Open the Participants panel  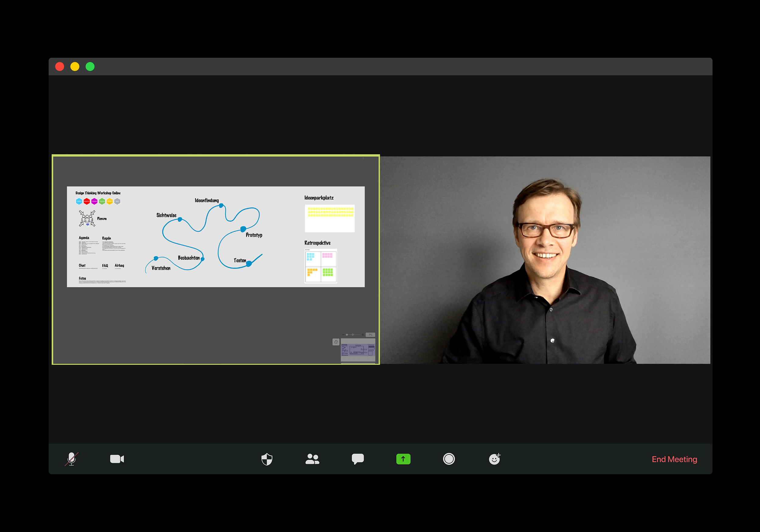click(312, 459)
